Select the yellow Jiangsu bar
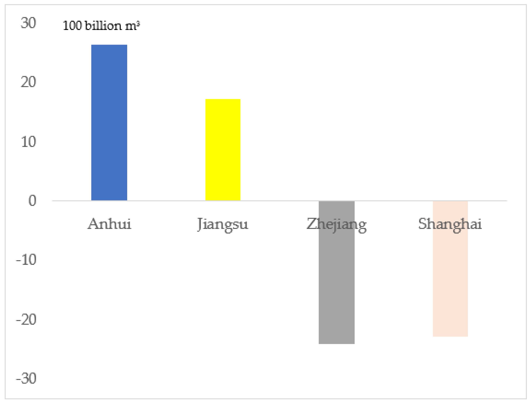 (223, 150)
